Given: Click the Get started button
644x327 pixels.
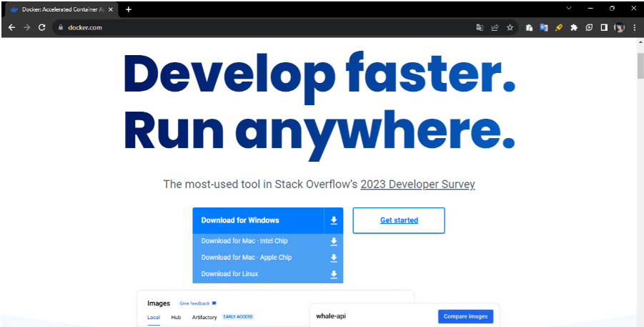Looking at the screenshot, I should pyautogui.click(x=399, y=220).
